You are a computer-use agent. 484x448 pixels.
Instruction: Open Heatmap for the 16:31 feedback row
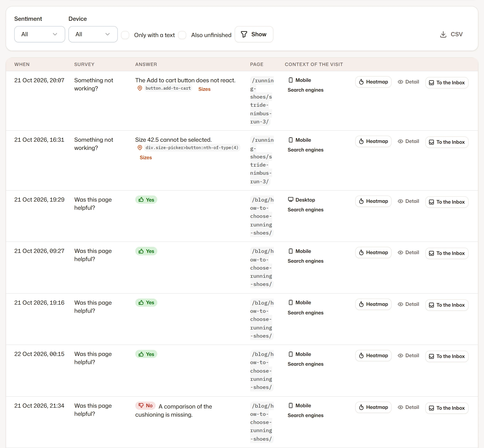(373, 141)
